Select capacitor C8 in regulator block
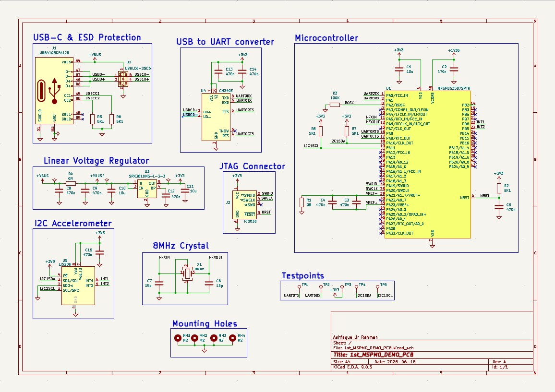The height and width of the screenshot is (392, 555). coord(59,190)
